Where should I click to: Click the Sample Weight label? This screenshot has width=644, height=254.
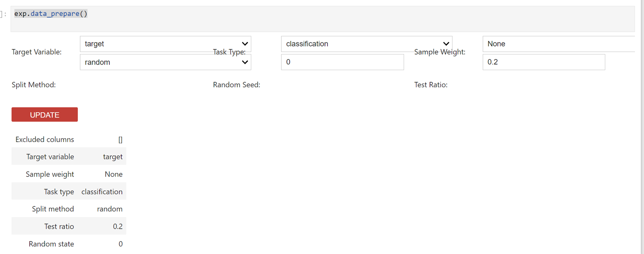pos(440,52)
